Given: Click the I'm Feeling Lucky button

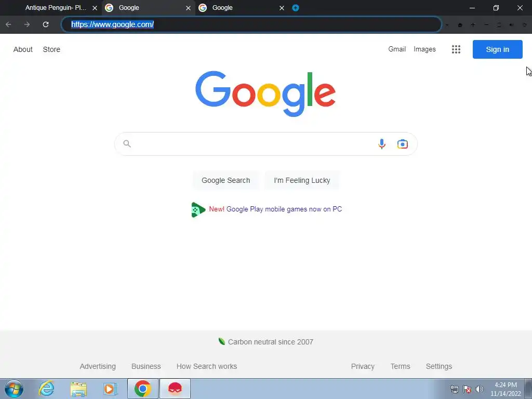Looking at the screenshot, I should (x=302, y=180).
